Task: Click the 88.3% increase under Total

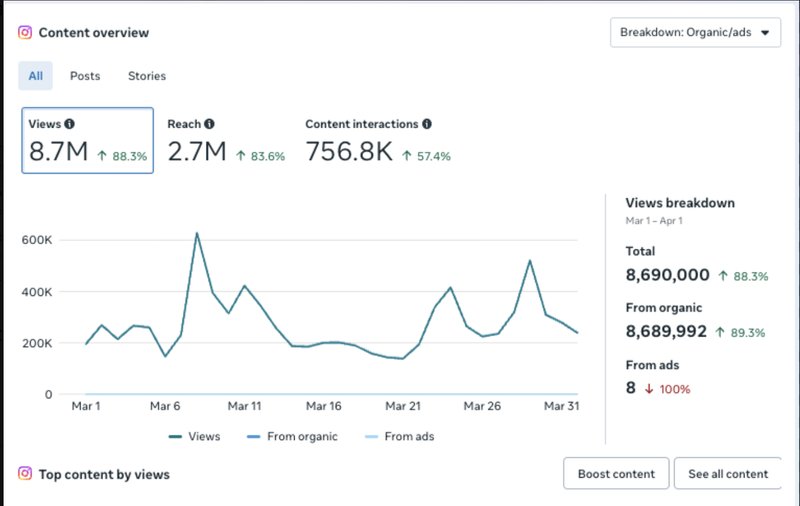Action: 743,276
